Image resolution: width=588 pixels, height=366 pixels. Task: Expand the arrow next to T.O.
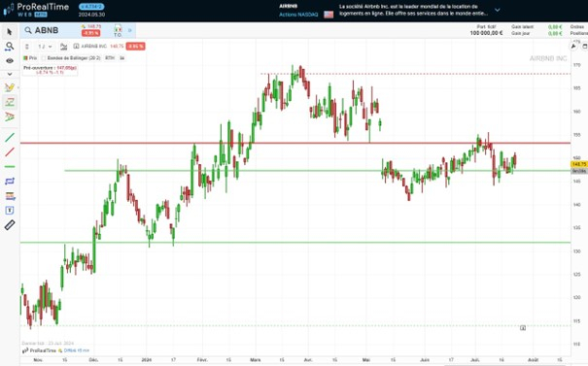pyautogui.click(x=130, y=30)
